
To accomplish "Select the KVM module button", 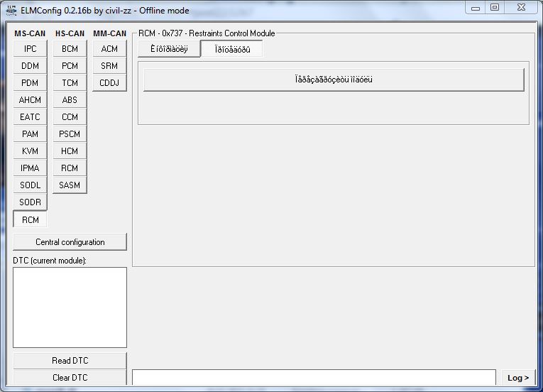I will (x=30, y=151).
